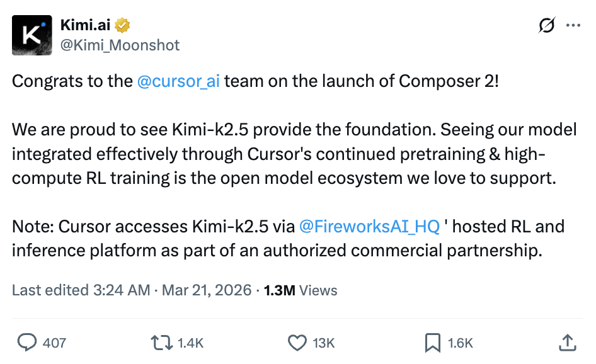This screenshot has height=364, width=596.
Task: Click the Kimi.ai display name
Action: [86, 25]
